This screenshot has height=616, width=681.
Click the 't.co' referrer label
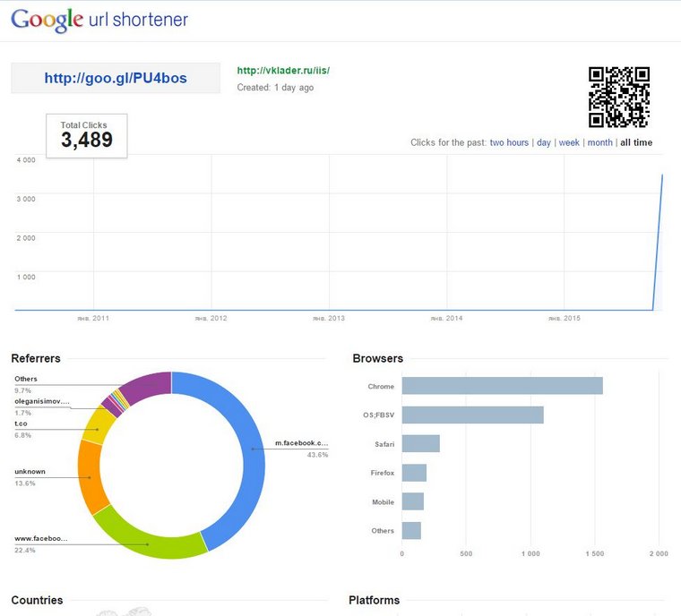point(21,423)
